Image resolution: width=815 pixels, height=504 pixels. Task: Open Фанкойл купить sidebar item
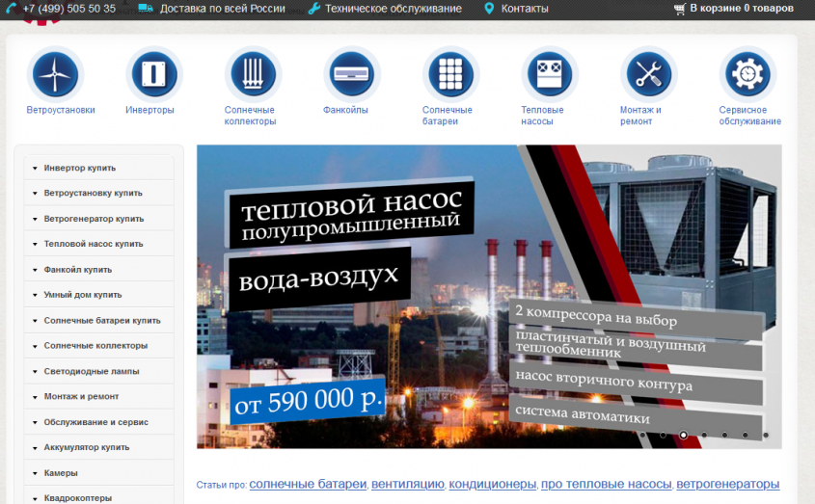pos(98,270)
